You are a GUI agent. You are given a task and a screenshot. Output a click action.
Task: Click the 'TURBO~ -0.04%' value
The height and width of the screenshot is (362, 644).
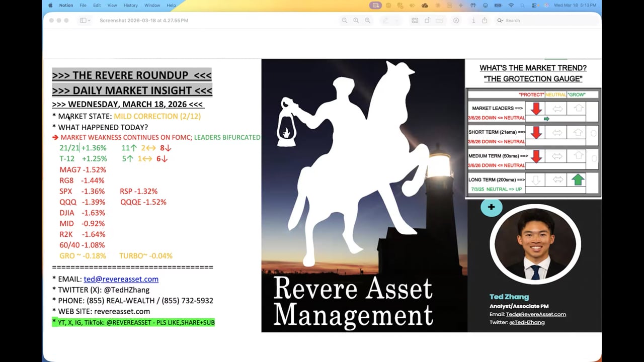click(x=146, y=256)
